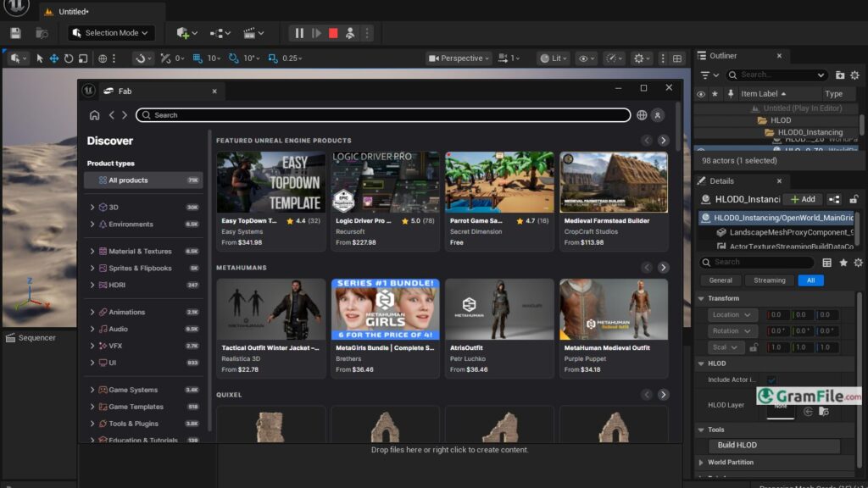The width and height of the screenshot is (868, 488).
Task: Show next Quixel carousel items
Action: pyautogui.click(x=663, y=395)
